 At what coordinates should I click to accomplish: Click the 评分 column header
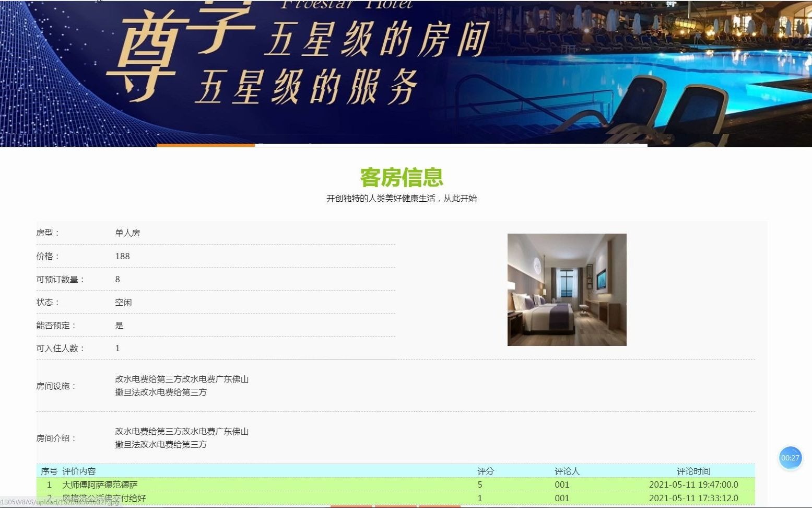[x=485, y=470]
